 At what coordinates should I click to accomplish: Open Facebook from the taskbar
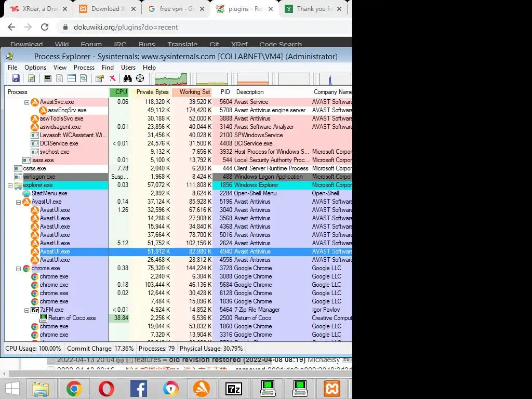pos(138,389)
